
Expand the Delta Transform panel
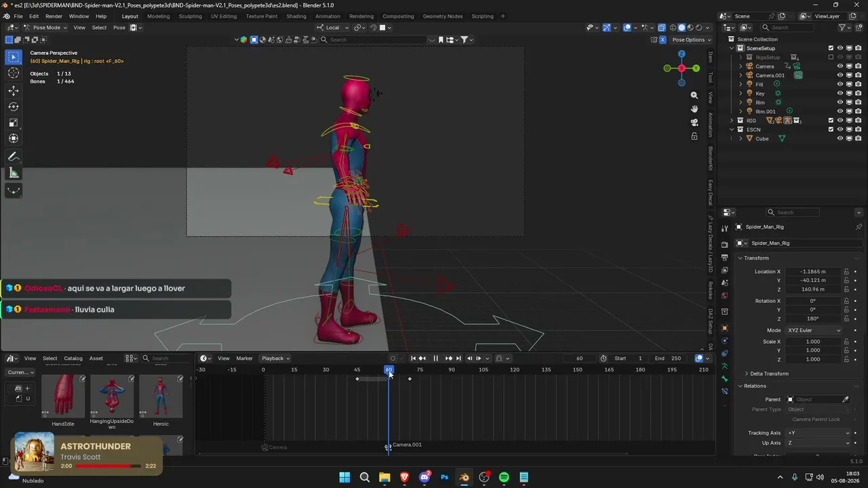tap(769, 373)
